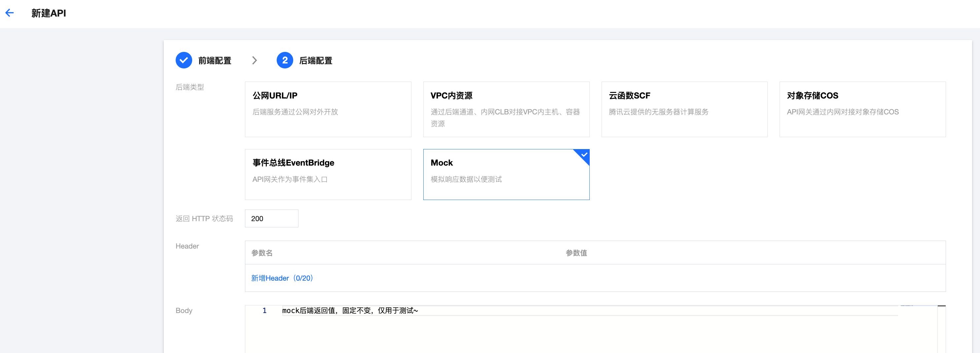Image resolution: width=980 pixels, height=353 pixels.
Task: Focus the 返回 HTTP 状态码 field showing 200
Action: (x=272, y=218)
